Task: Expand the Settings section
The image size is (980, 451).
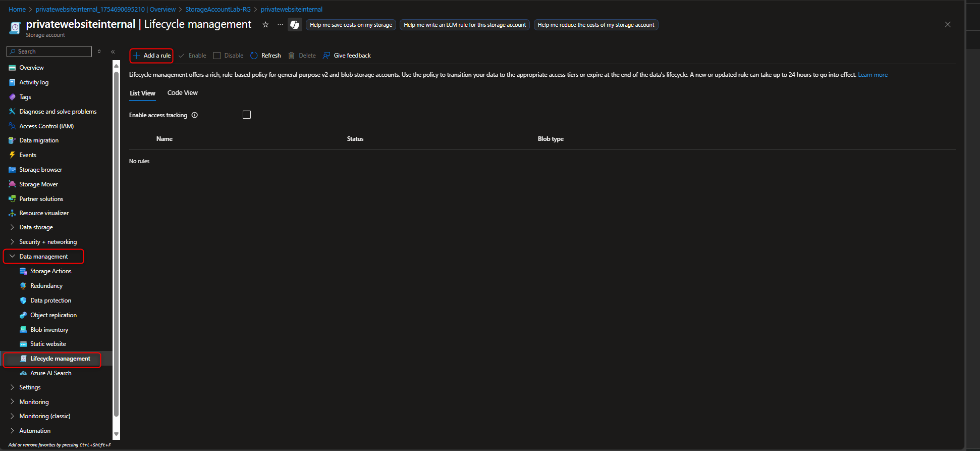Action: [x=12, y=387]
